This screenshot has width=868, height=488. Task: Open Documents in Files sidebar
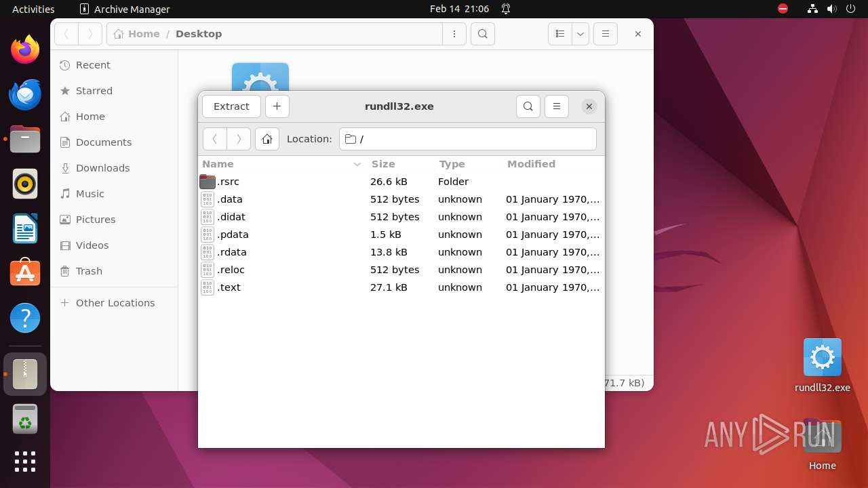(x=114, y=142)
